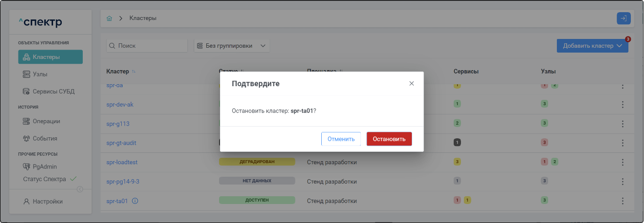Close the Подтвердите dialog with X
Image resolution: width=644 pixels, height=223 pixels.
[411, 83]
